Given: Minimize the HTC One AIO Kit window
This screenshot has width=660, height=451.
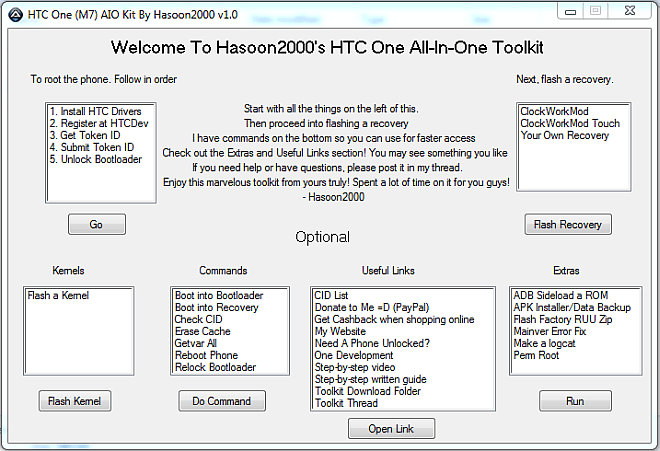Looking at the screenshot, I should [570, 11].
